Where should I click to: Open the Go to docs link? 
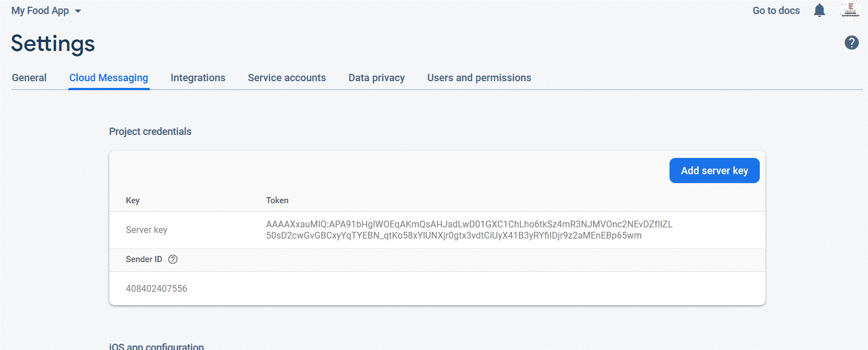pyautogui.click(x=776, y=10)
